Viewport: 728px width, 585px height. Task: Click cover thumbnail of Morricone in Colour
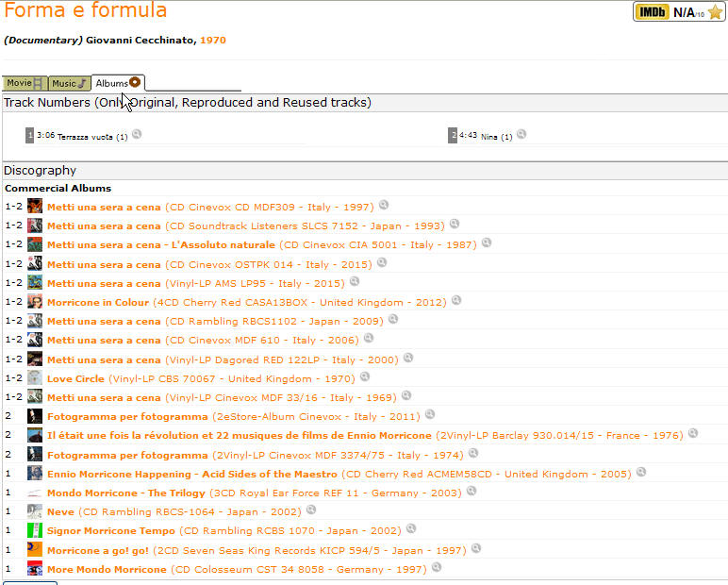coord(35,302)
